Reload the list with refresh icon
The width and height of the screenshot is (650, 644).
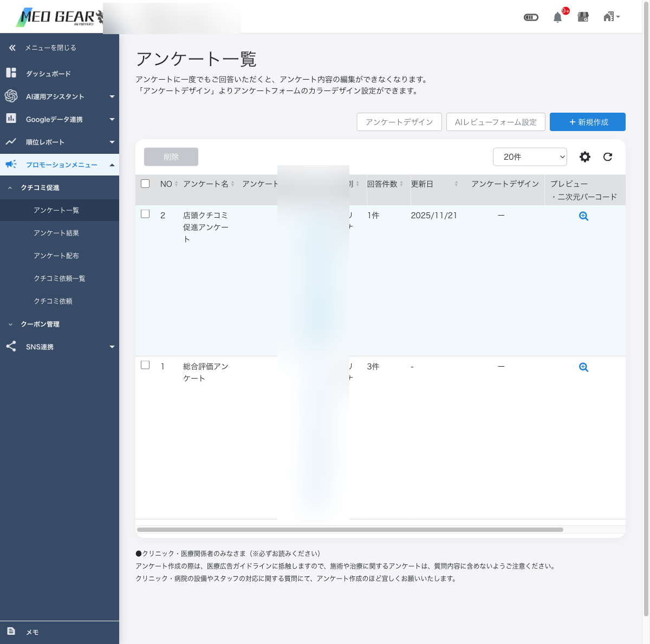[608, 157]
